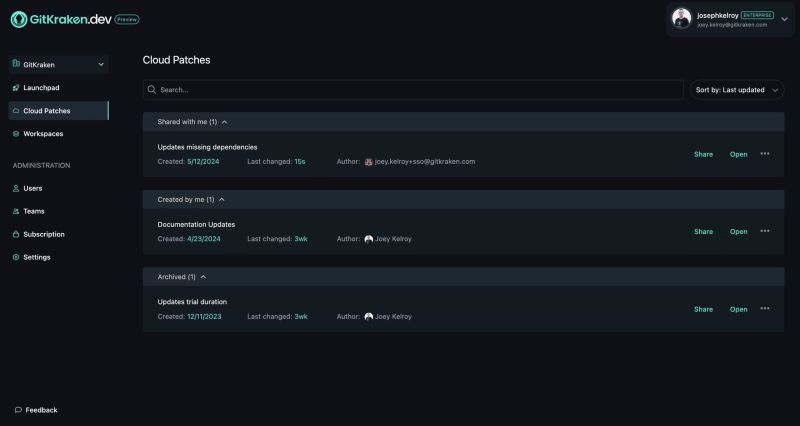Open more options for Documentation Updates

click(x=765, y=231)
